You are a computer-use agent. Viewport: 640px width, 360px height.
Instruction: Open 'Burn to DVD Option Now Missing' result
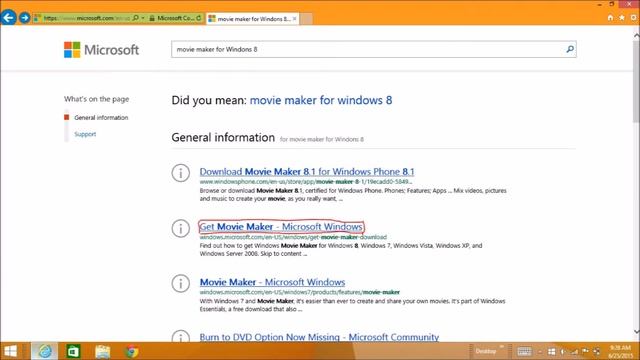[x=319, y=337]
